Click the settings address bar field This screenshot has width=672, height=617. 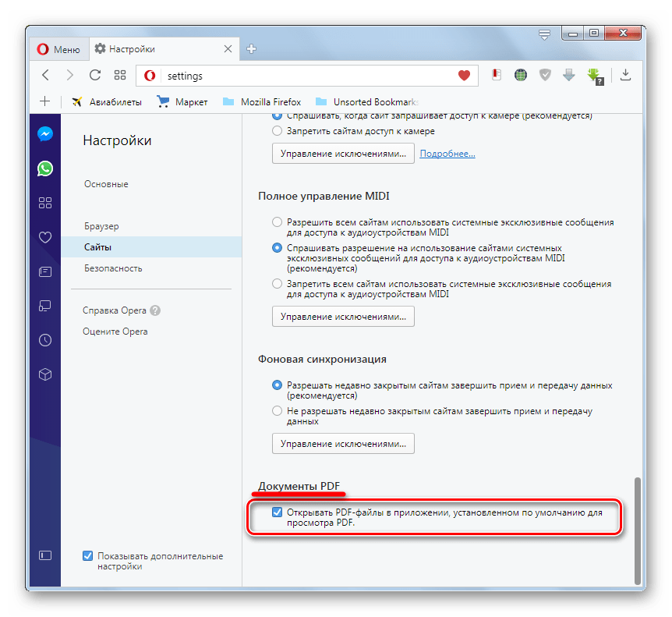(x=304, y=76)
